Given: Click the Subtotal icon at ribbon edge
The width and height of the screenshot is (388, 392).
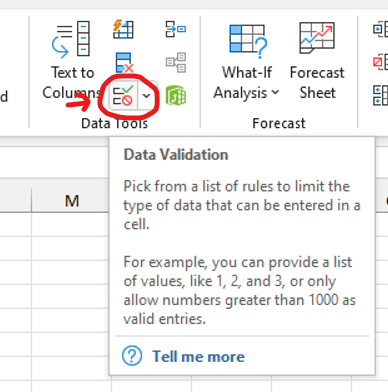Looking at the screenshot, I should coord(381,95).
